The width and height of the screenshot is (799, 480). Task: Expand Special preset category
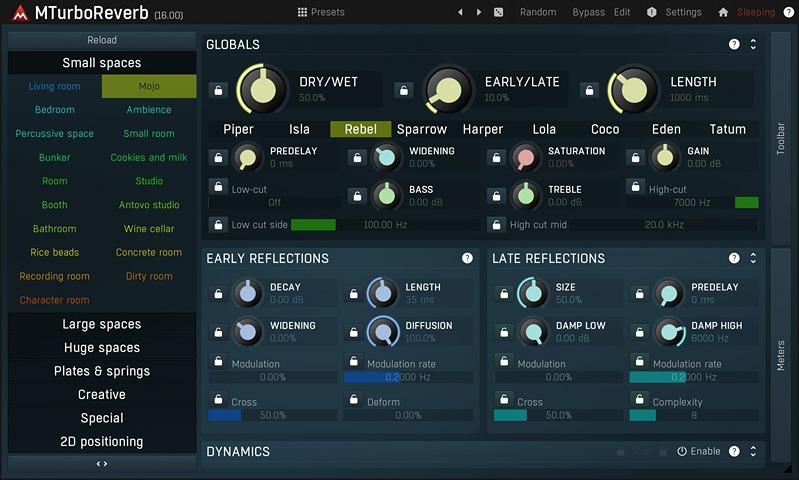102,418
